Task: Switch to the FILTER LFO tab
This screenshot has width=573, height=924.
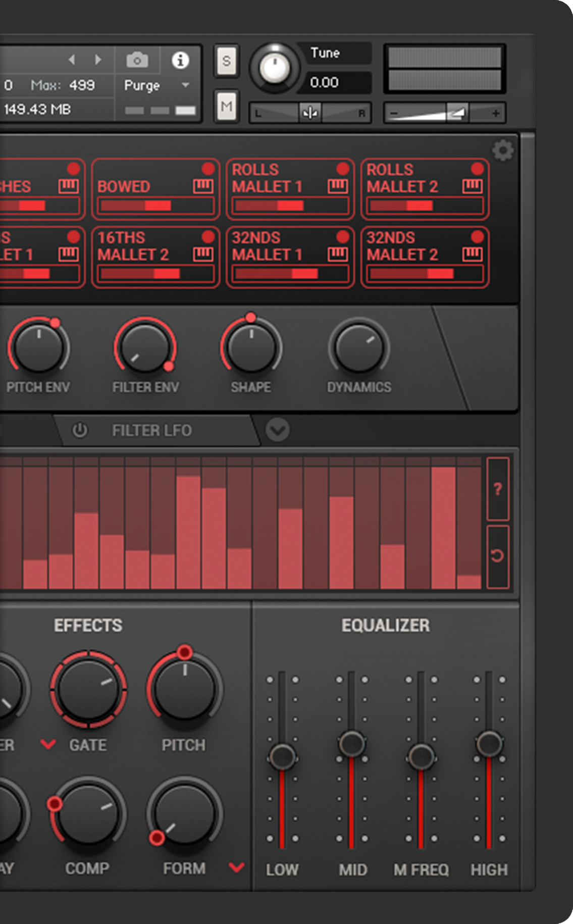Action: click(x=151, y=430)
